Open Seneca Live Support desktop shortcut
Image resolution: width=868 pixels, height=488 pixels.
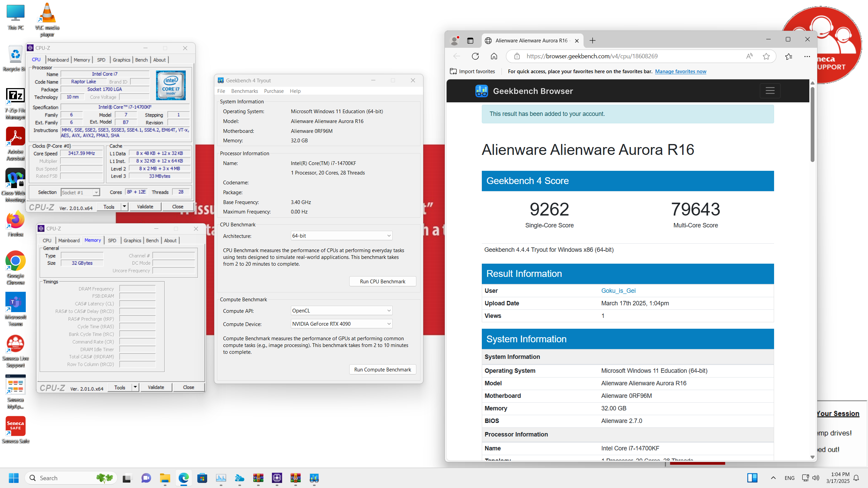16,351
